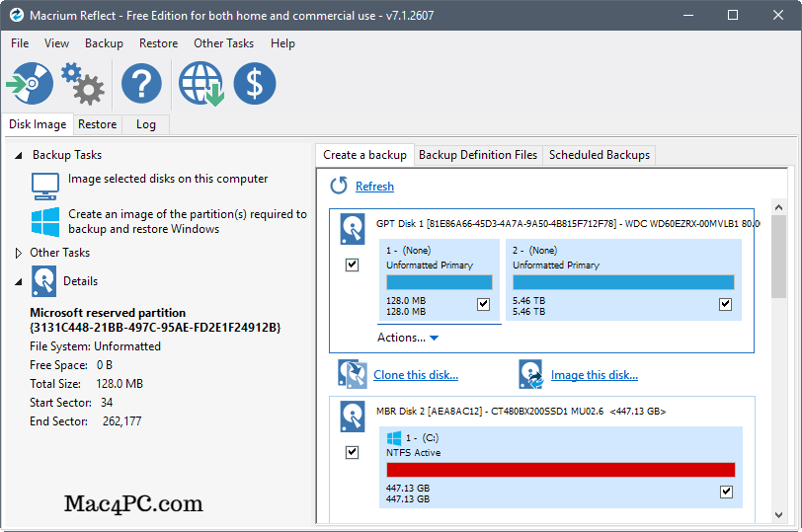Open the View menu

[56, 43]
